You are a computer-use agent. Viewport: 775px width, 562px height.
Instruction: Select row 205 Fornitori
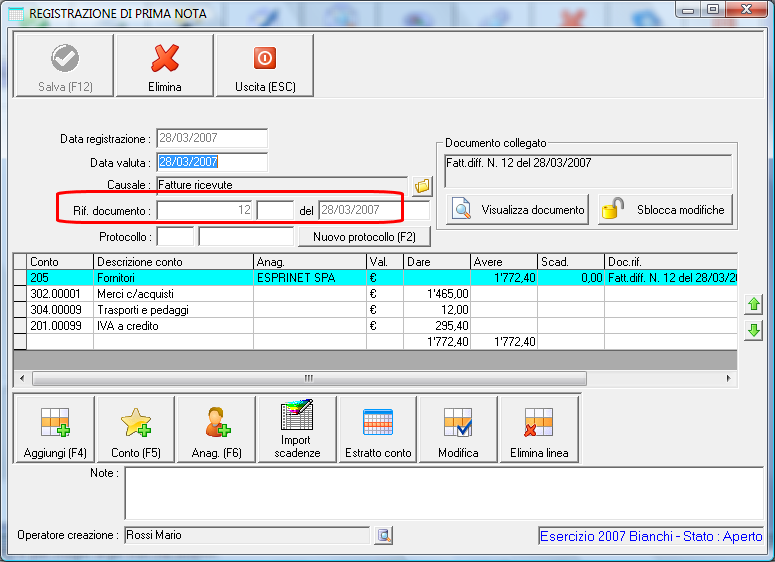point(376,278)
